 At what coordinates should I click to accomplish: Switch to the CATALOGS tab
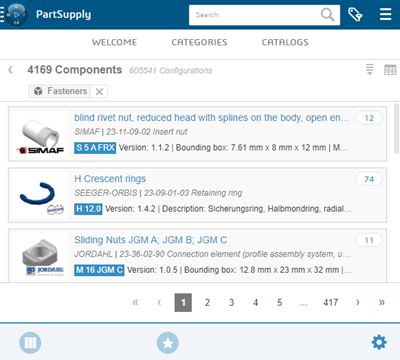pos(285,42)
